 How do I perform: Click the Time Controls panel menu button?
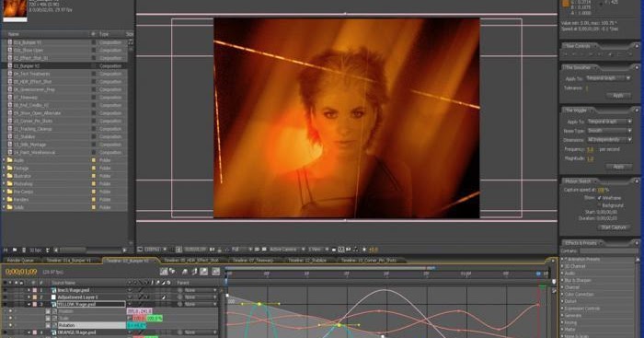tap(637, 46)
